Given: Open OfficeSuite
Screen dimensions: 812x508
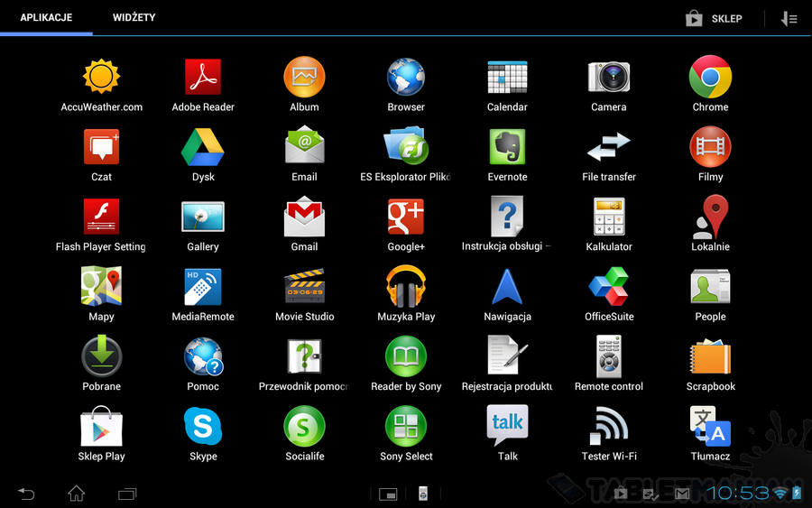Looking at the screenshot, I should point(609,286).
